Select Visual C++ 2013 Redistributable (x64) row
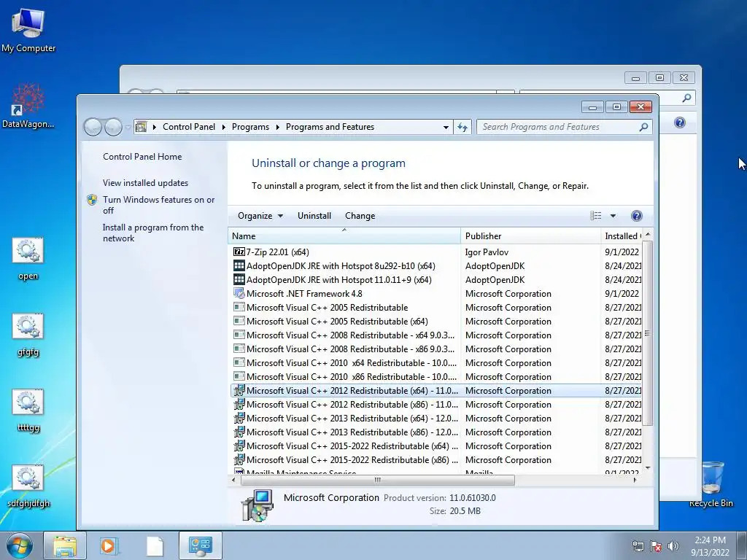This screenshot has width=747, height=560. tap(436, 418)
